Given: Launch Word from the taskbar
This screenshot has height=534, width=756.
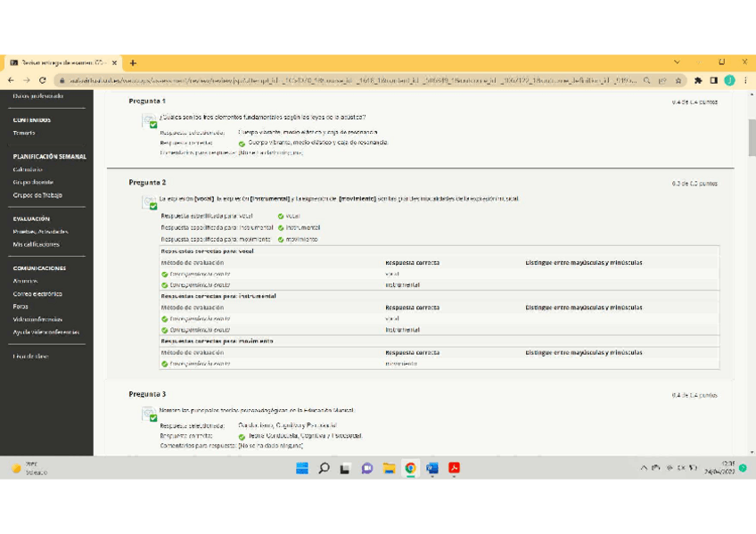Looking at the screenshot, I should 432,468.
